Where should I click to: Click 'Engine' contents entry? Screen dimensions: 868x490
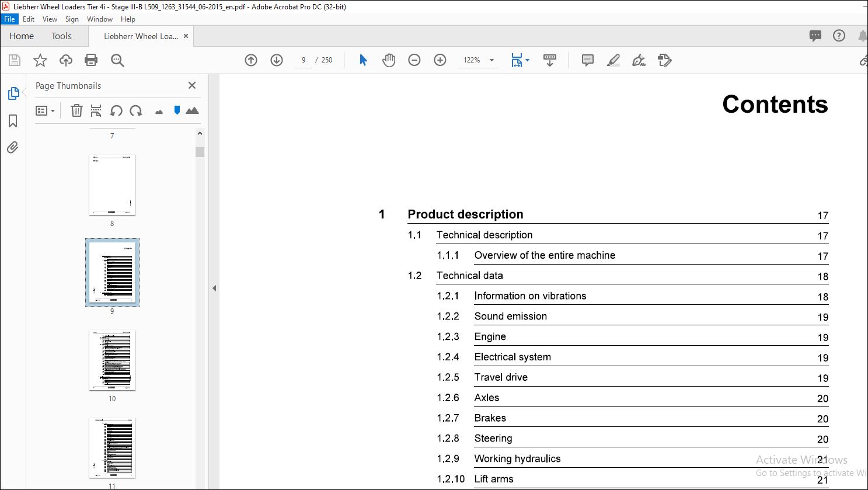pyautogui.click(x=490, y=337)
